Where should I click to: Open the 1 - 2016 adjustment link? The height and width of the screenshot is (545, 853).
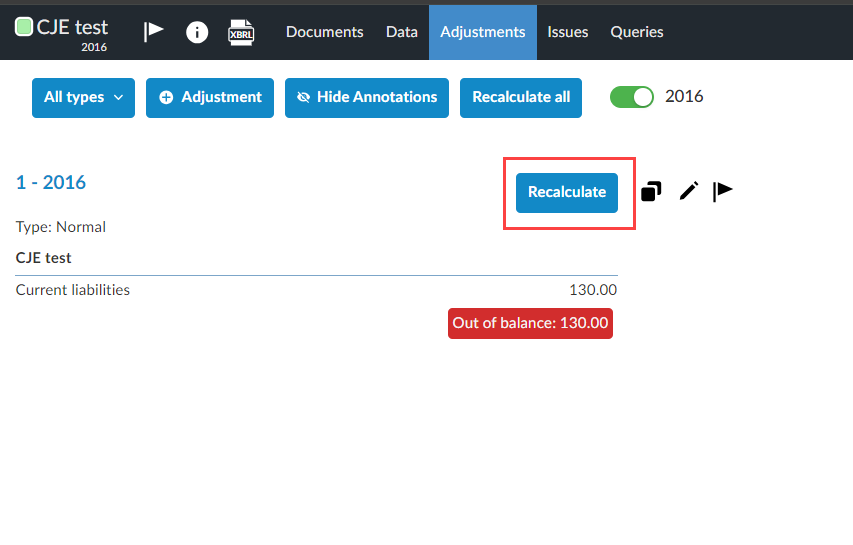(51, 182)
